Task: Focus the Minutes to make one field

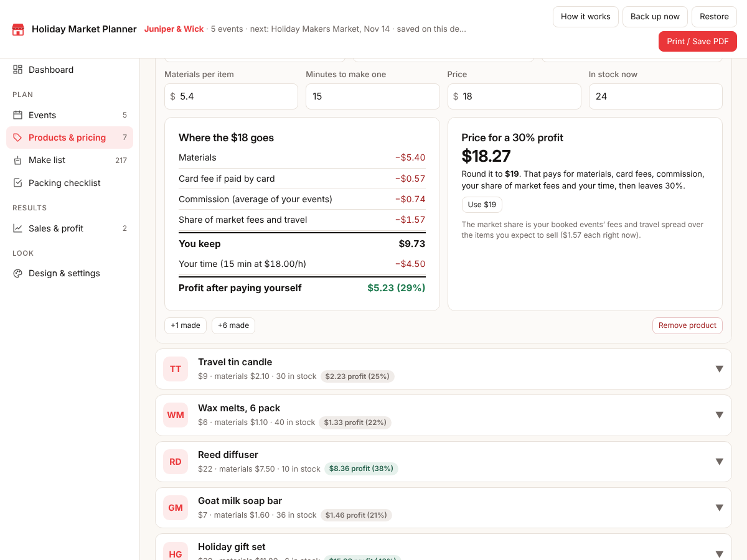Action: [x=372, y=96]
